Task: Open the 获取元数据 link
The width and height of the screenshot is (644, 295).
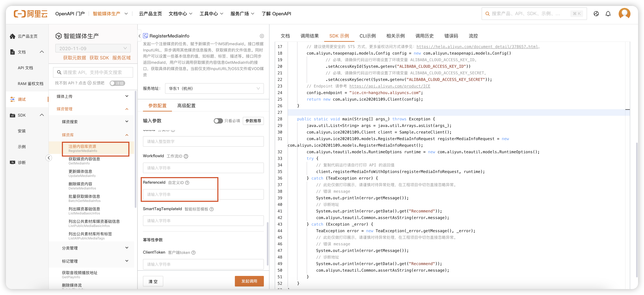Action: pyautogui.click(x=74, y=58)
